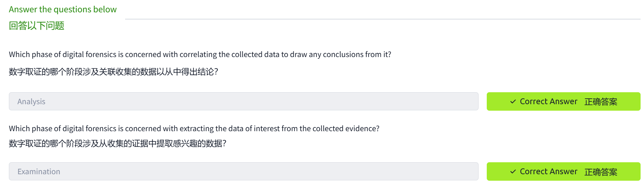Click the checkmark icon beside the Examination answer
This screenshot has height=193, width=644.
513,171
